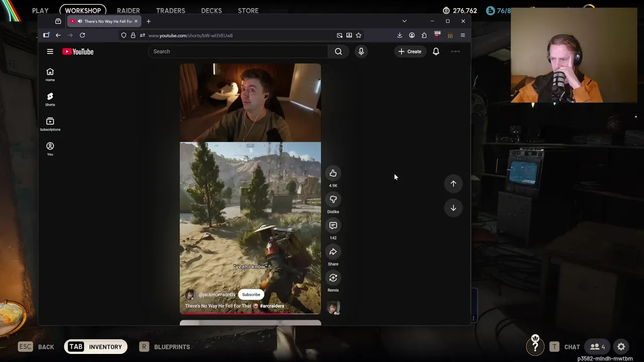The image size is (644, 362).
Task: Open the game CHAT button
Action: pyautogui.click(x=565, y=346)
